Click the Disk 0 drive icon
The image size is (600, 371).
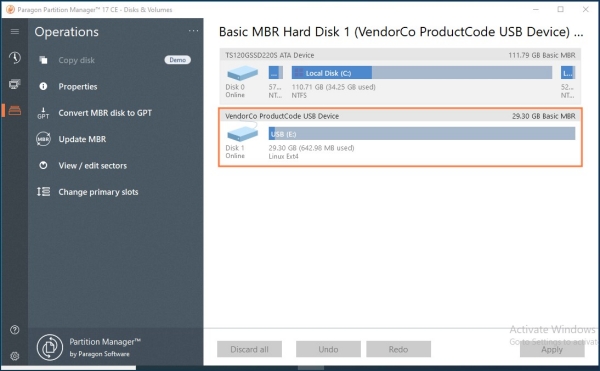click(242, 73)
